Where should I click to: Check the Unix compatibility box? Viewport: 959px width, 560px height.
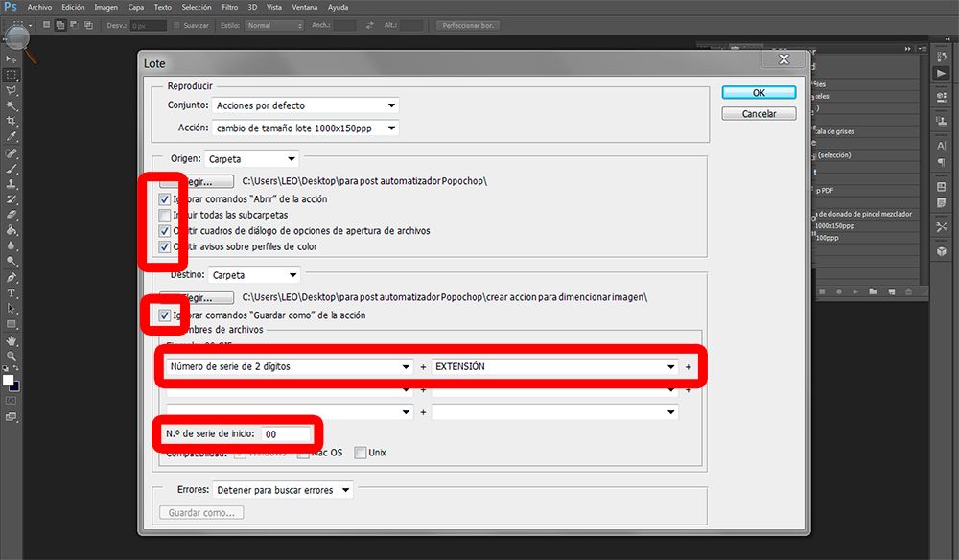(x=361, y=453)
